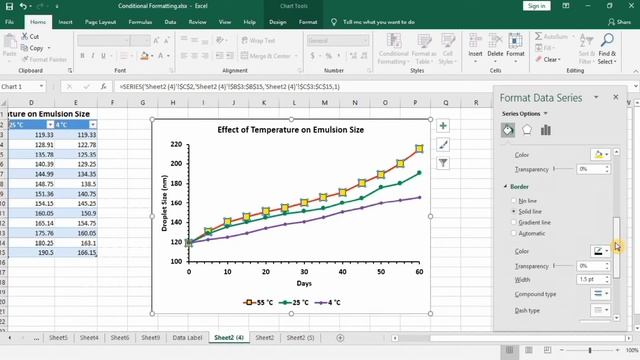The image size is (640, 360).
Task: Switch to Sheet2 (5) sheet tab
Action: click(300, 338)
